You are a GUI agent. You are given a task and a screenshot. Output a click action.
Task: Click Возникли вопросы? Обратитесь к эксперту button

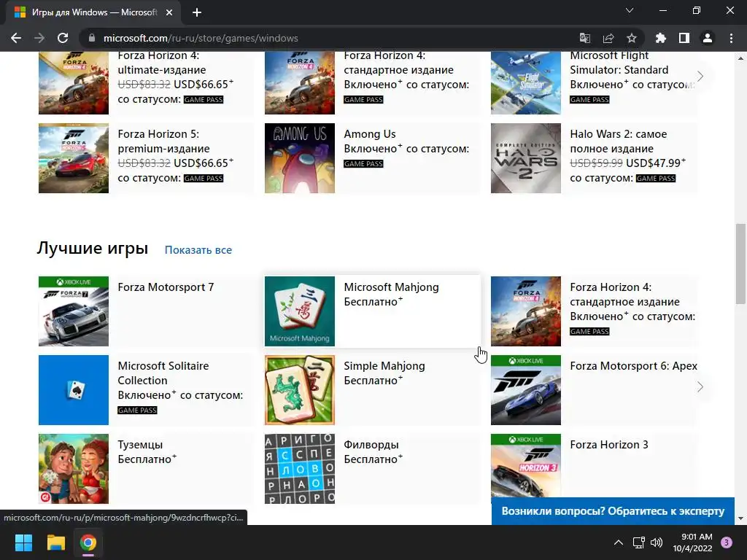[x=613, y=511]
